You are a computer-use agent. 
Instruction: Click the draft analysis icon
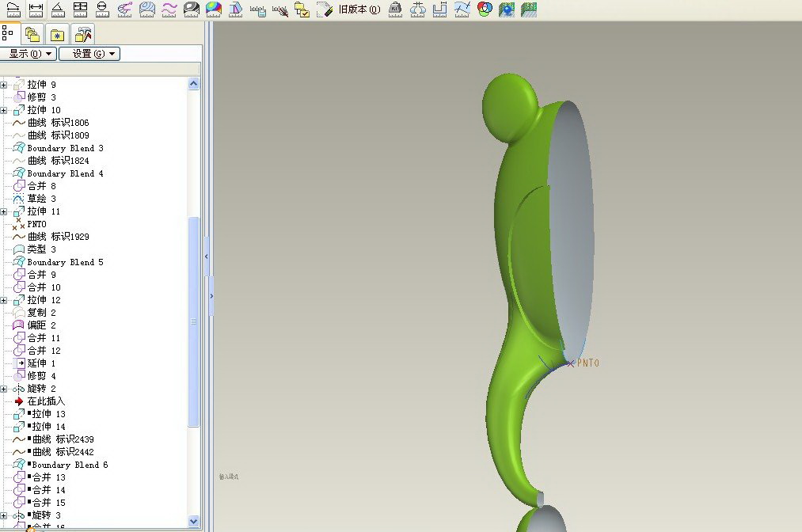235,9
